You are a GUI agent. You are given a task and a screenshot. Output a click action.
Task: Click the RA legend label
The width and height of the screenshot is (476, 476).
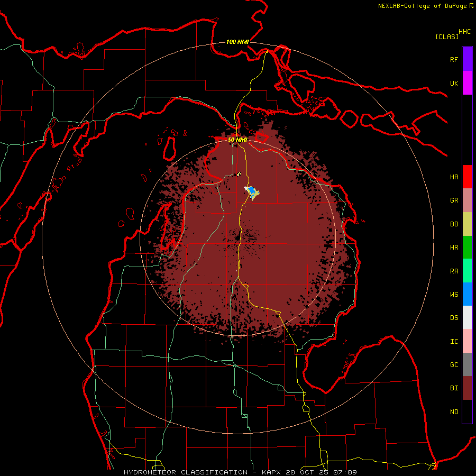[x=454, y=271]
